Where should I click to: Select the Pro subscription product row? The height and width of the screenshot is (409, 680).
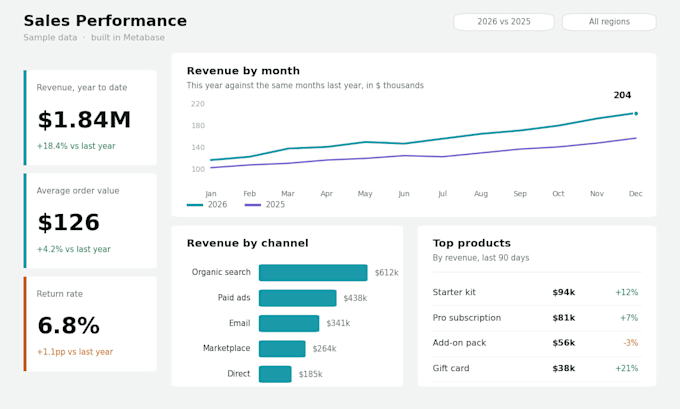coord(537,318)
